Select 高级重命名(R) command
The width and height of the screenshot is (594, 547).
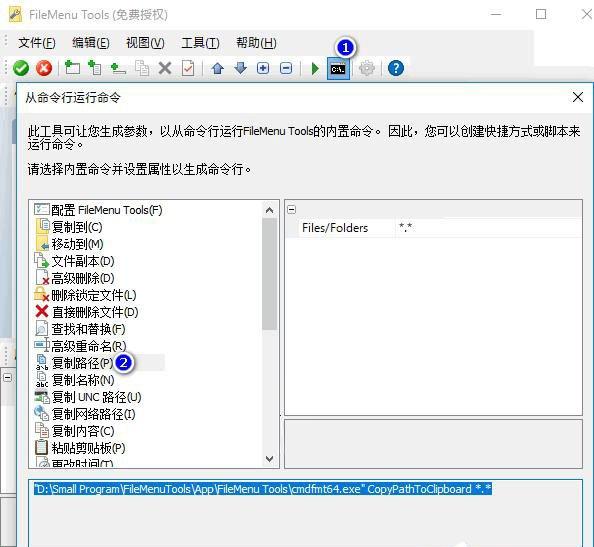pos(80,346)
